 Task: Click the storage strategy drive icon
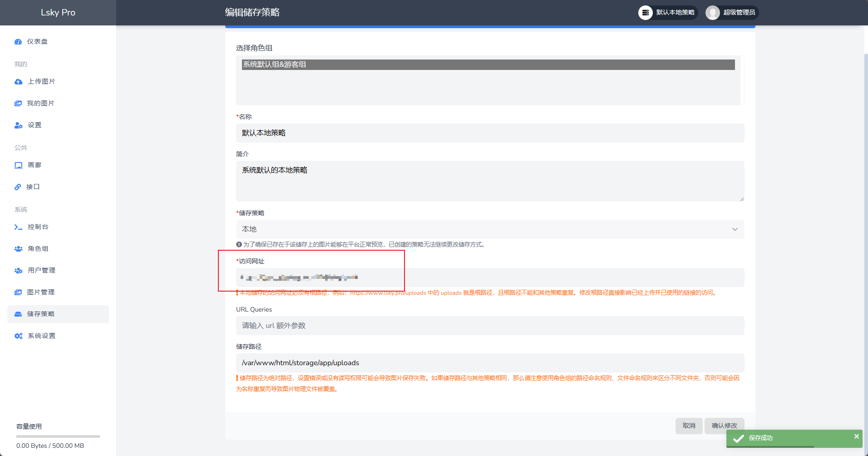(x=18, y=314)
